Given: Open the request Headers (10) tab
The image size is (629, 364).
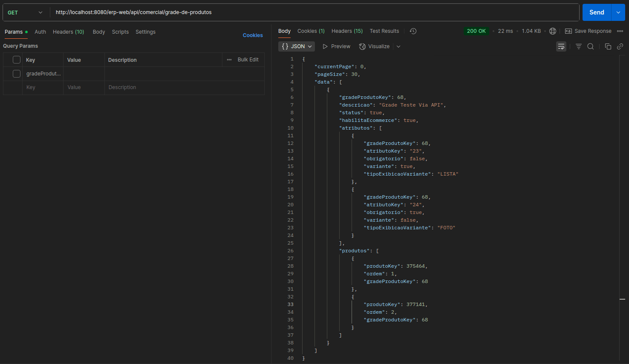Looking at the screenshot, I should point(68,32).
